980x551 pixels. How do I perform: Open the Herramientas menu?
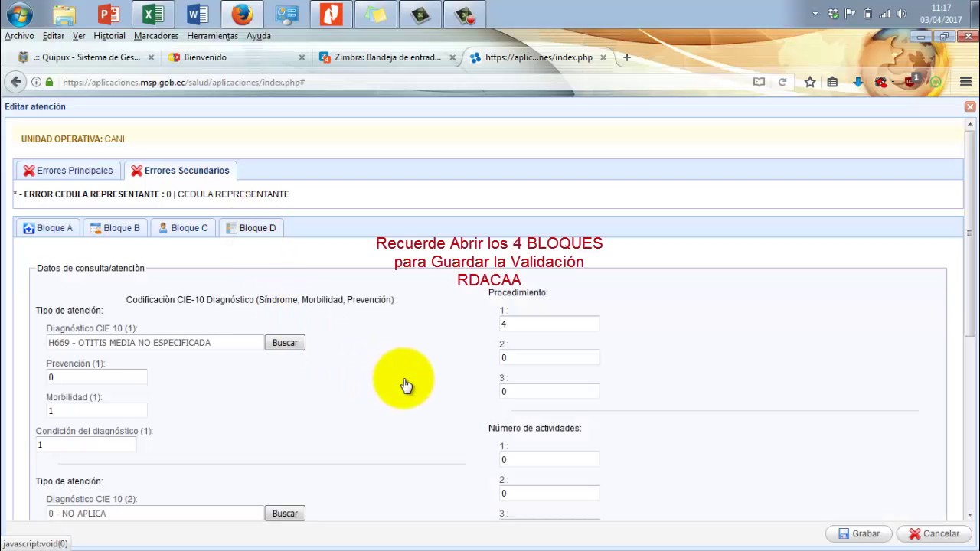coord(212,36)
